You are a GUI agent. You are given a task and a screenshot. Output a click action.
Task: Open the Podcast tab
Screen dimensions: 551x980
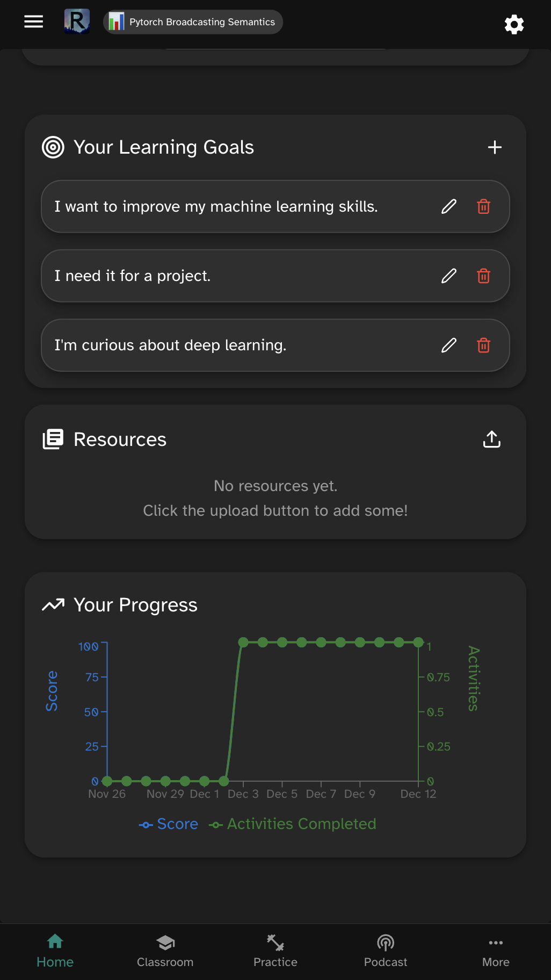pyautogui.click(x=386, y=950)
